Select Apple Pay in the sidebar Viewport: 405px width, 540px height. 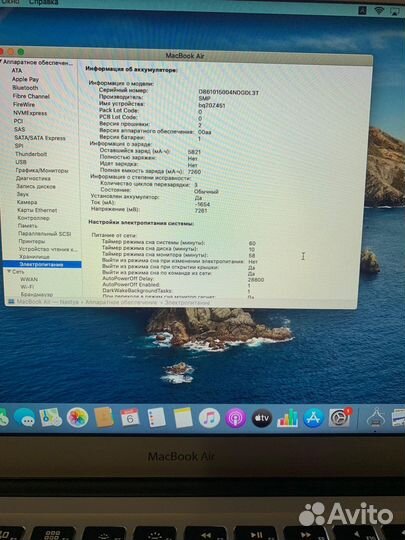pyautogui.click(x=25, y=79)
